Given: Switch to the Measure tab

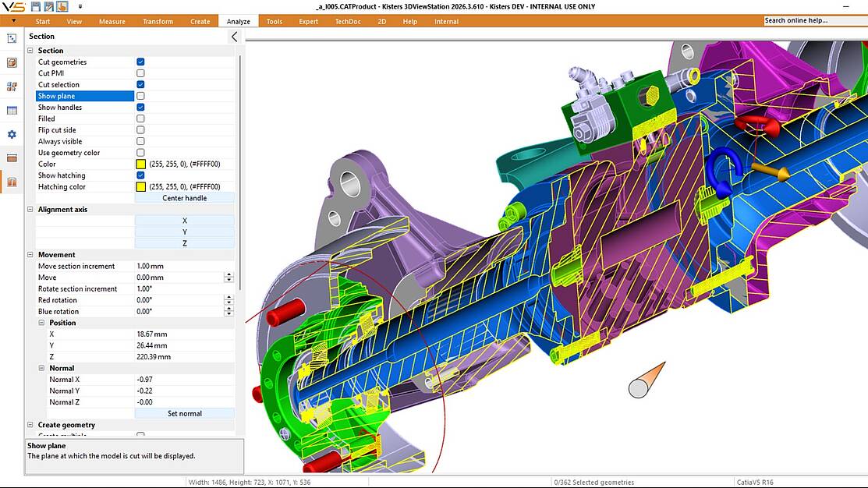Looking at the screenshot, I should (x=112, y=22).
